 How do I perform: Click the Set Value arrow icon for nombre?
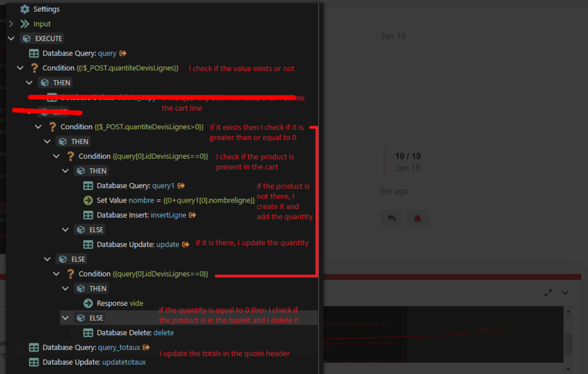pos(89,200)
